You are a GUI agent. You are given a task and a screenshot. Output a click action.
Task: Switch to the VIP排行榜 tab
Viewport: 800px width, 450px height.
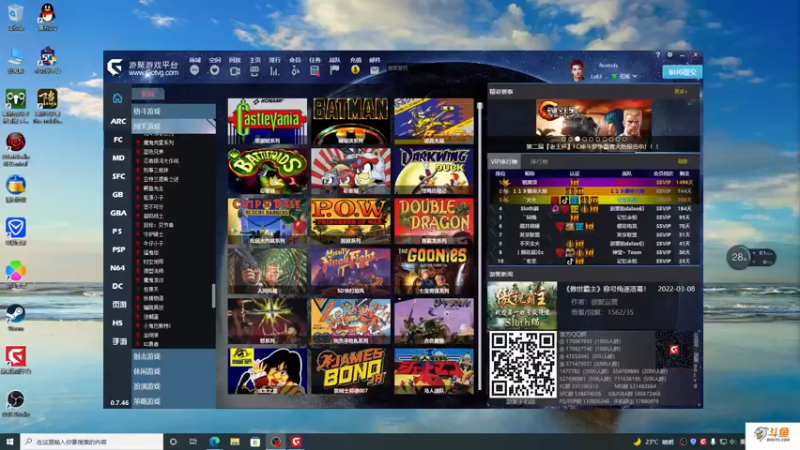(504, 162)
